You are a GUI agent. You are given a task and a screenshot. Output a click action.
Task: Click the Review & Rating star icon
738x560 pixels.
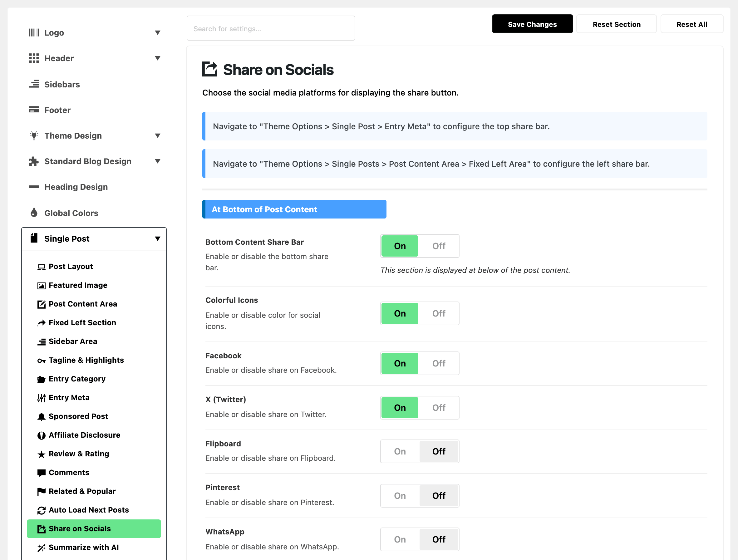[x=42, y=454]
